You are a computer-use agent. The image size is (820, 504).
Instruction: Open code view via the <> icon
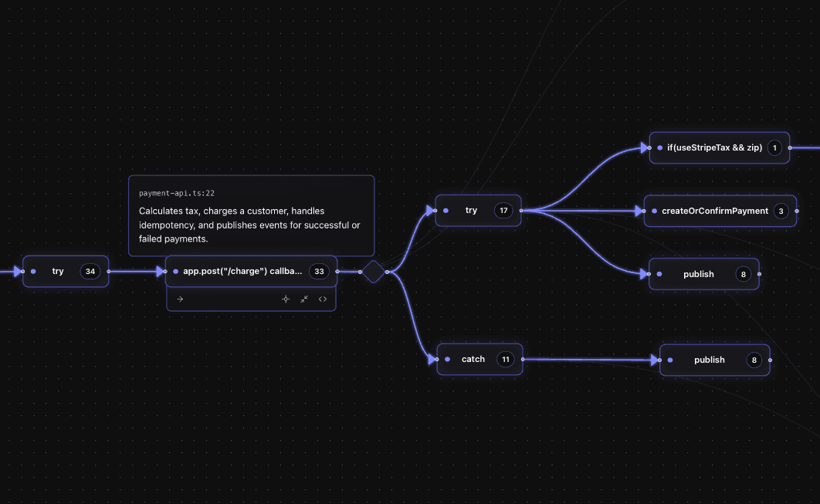pos(323,299)
